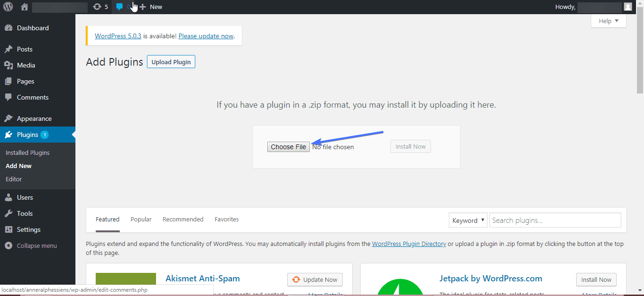Click the No file chosen text
Viewport: 644px width, 296px height.
tap(333, 147)
